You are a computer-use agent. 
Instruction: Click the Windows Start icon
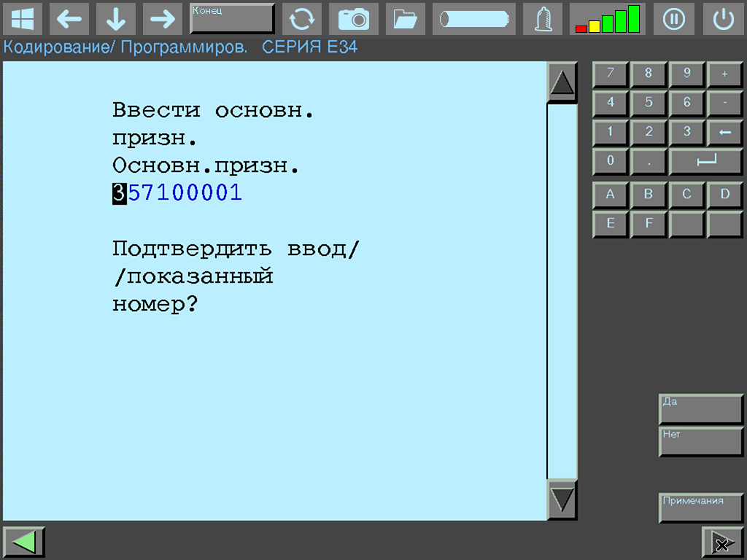click(23, 19)
